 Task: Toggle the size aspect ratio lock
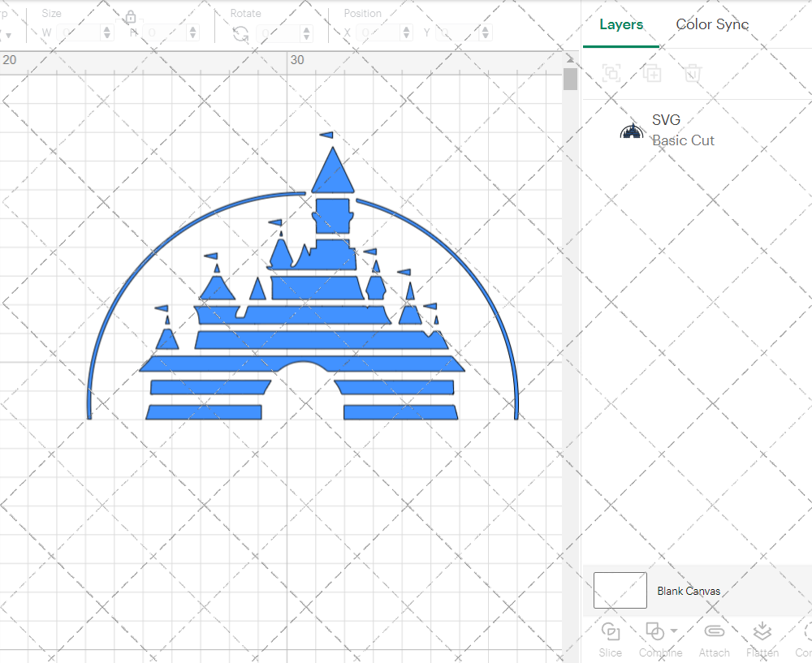131,17
